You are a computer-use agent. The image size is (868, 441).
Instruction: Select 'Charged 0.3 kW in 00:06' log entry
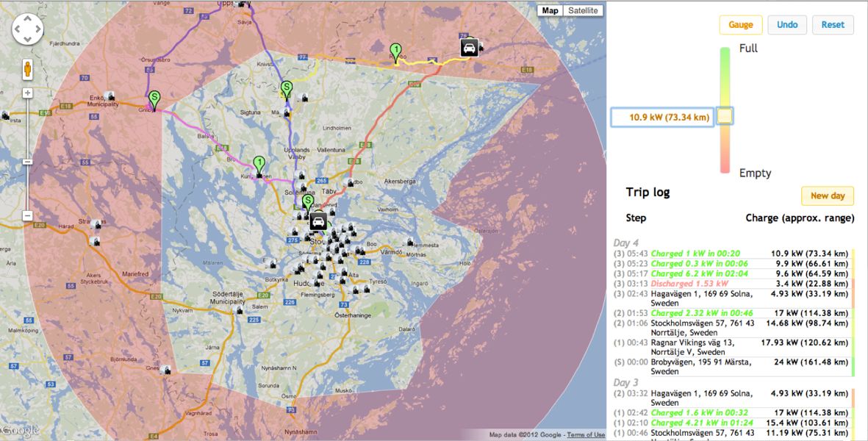pos(700,263)
